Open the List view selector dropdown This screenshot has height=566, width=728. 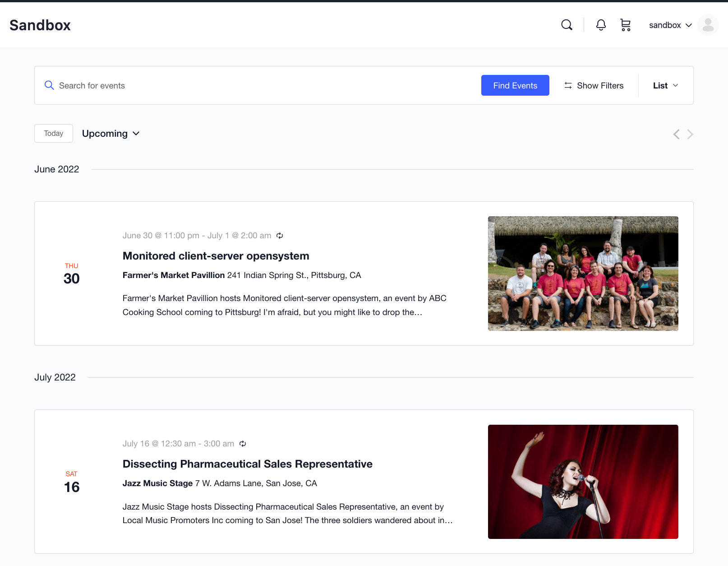(x=666, y=85)
